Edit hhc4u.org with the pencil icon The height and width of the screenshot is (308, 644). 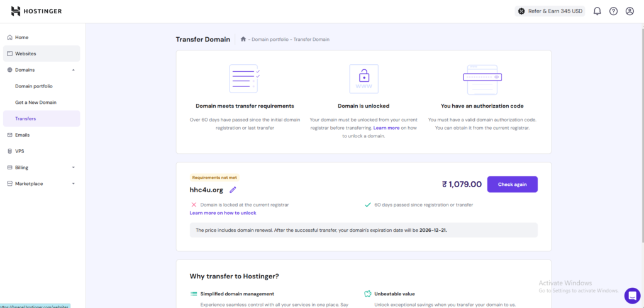point(233,190)
